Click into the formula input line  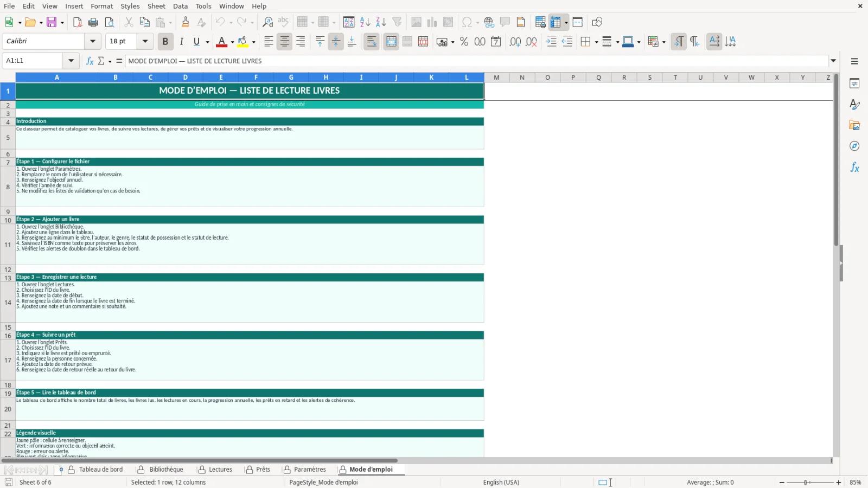(x=476, y=61)
